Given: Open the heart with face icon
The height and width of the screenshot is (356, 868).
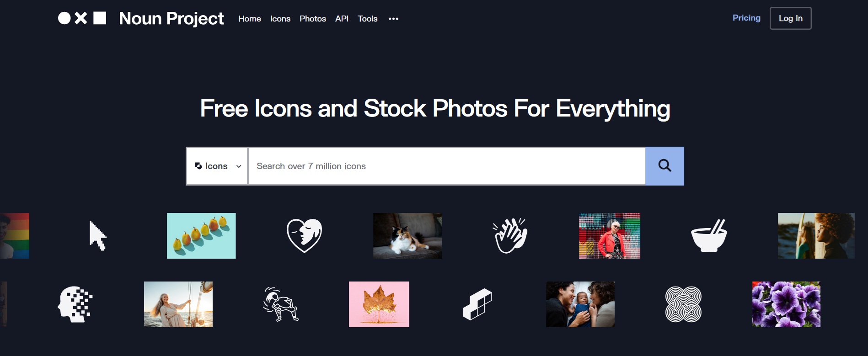Looking at the screenshot, I should [304, 235].
